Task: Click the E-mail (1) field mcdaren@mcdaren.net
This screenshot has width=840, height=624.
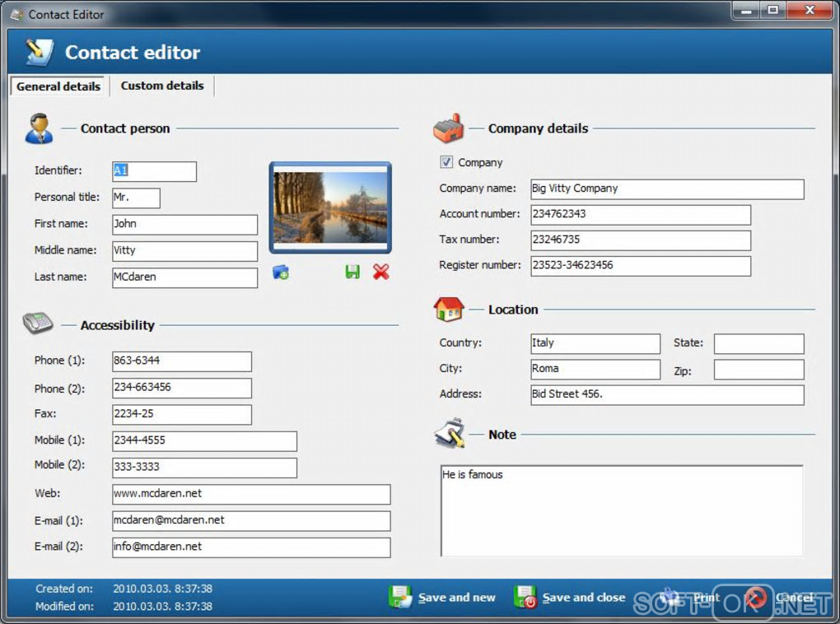Action: [x=251, y=520]
